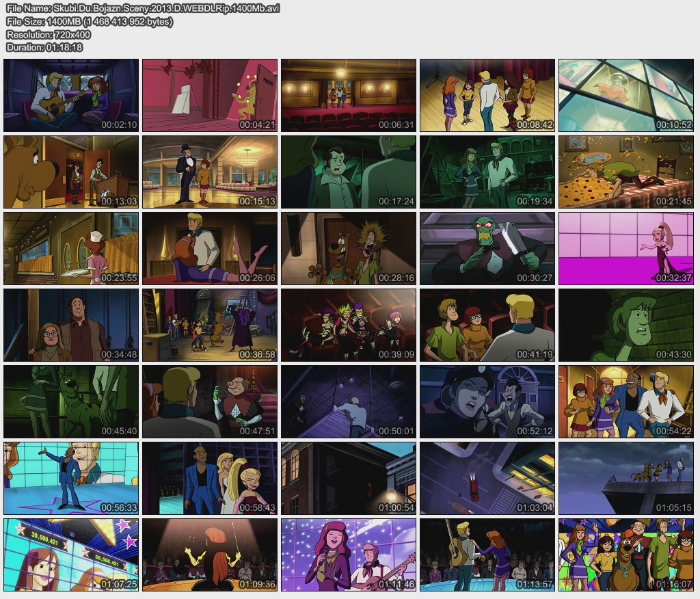
Task: Click the pizza table thumbnail at 00:21:45
Action: coord(626,172)
